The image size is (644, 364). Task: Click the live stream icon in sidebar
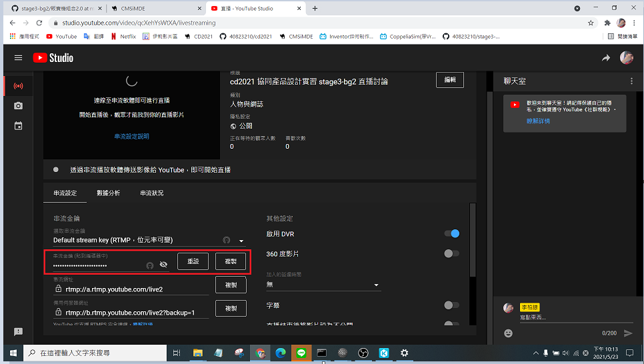(x=18, y=86)
